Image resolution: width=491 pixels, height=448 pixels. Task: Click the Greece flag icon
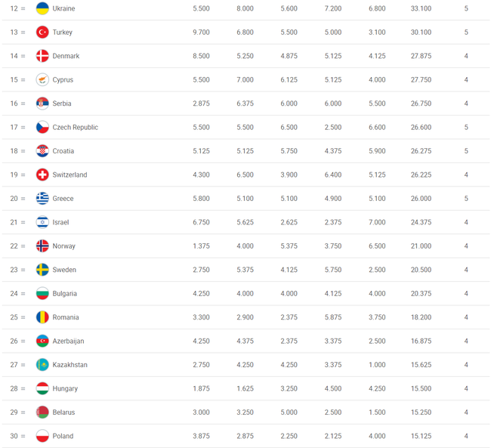point(42,198)
